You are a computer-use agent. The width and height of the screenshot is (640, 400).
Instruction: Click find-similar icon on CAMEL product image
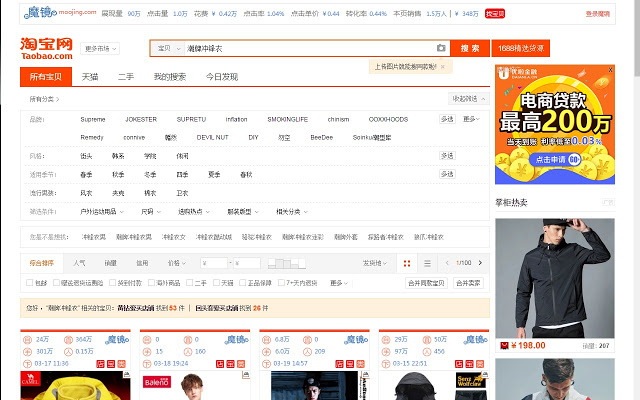127,374
